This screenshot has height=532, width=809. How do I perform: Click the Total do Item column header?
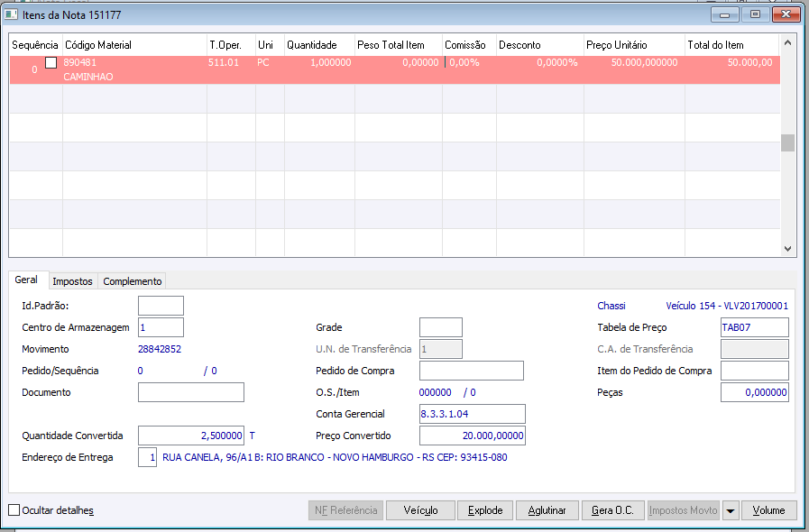pos(731,45)
